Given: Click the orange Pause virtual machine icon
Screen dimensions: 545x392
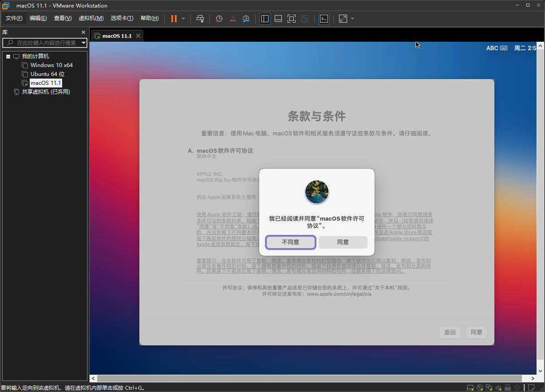Looking at the screenshot, I should tap(174, 19).
